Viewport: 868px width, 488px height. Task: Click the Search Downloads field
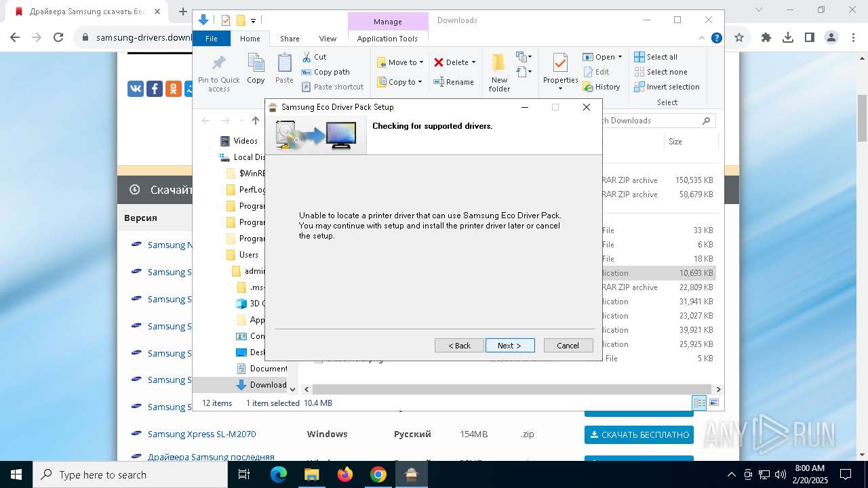(x=654, y=121)
